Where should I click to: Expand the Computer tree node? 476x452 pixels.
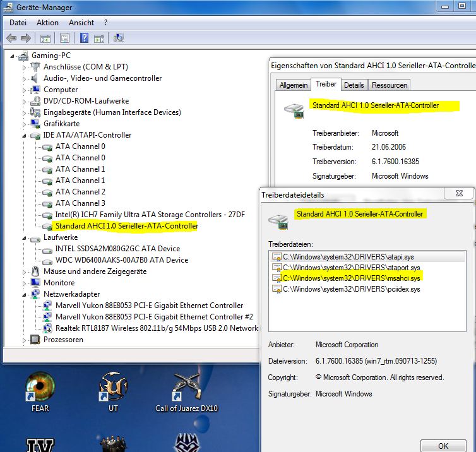24,90
